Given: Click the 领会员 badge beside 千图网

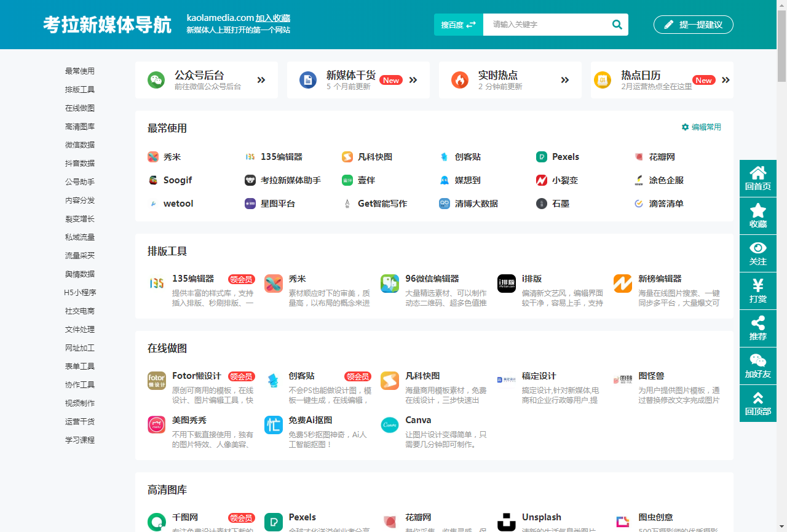Looking at the screenshot, I should 241,518.
